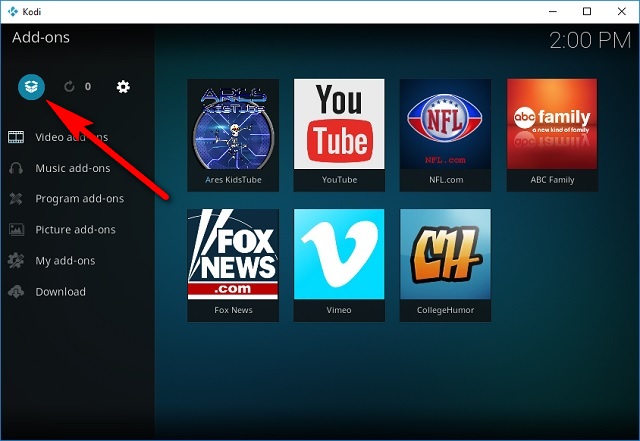The height and width of the screenshot is (441, 640).
Task: Click the Program add-ons tools icon
Action: tap(16, 199)
